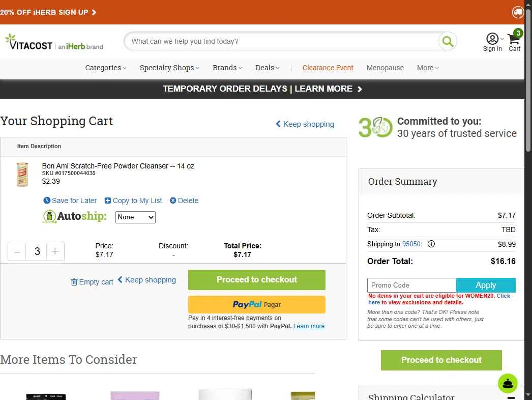Click the Bon Ami Scratch-Free Powder Cleanser title
Viewport: 532px width, 400px height.
(x=118, y=166)
